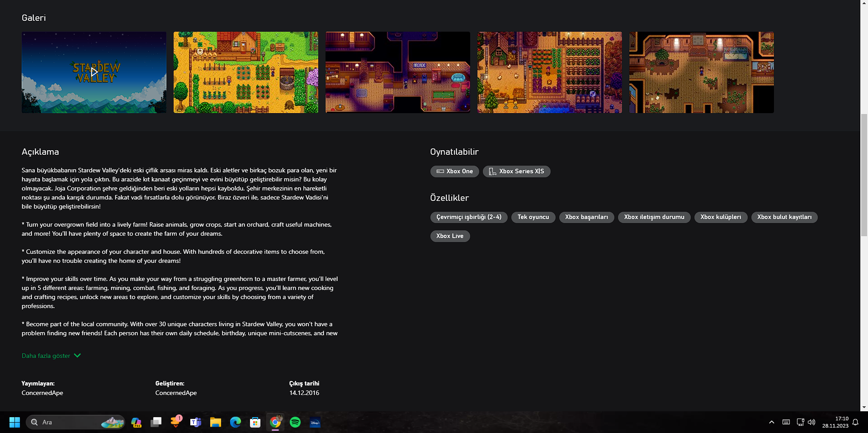Click the search highlights landscape icon in taskbar search
This screenshot has height=433, width=868.
pos(112,422)
